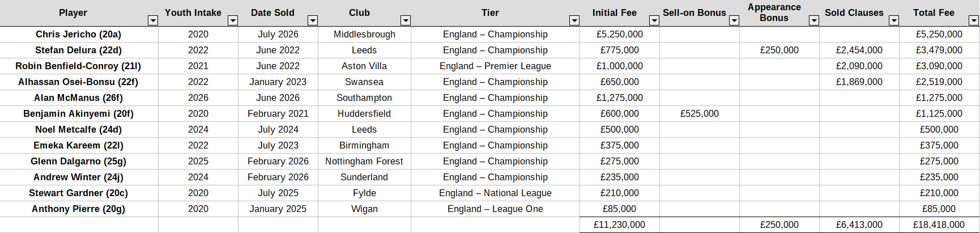The image size is (980, 233).
Task: Open the Appearance Bonus filter dropdown
Action: (x=813, y=20)
